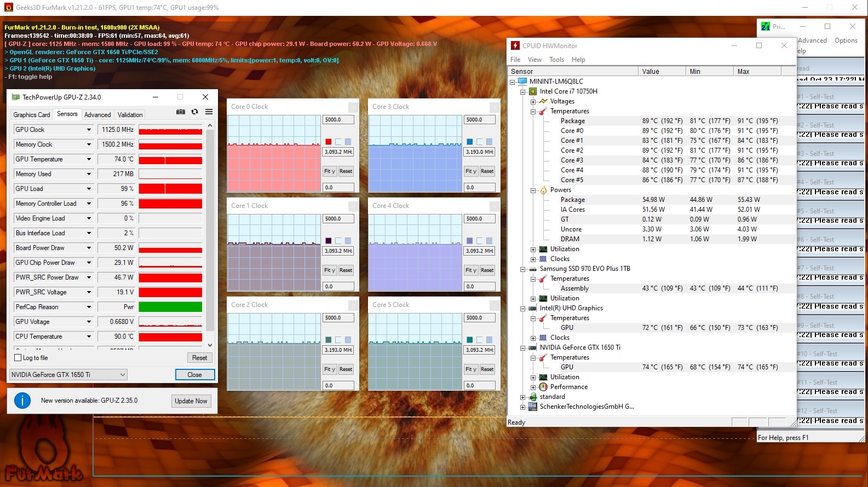Click the Intel Core i7 10750H chip icon
The image size is (868, 487).
(x=533, y=91)
